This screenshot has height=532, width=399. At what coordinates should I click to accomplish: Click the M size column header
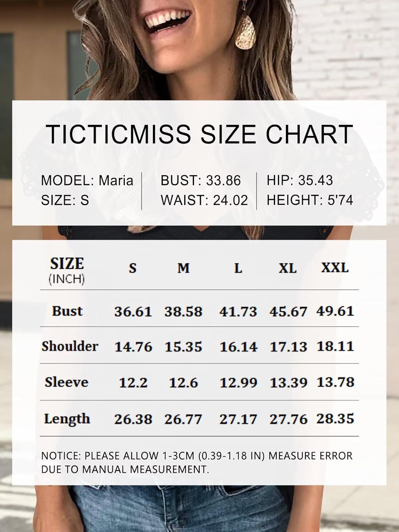[x=183, y=268]
